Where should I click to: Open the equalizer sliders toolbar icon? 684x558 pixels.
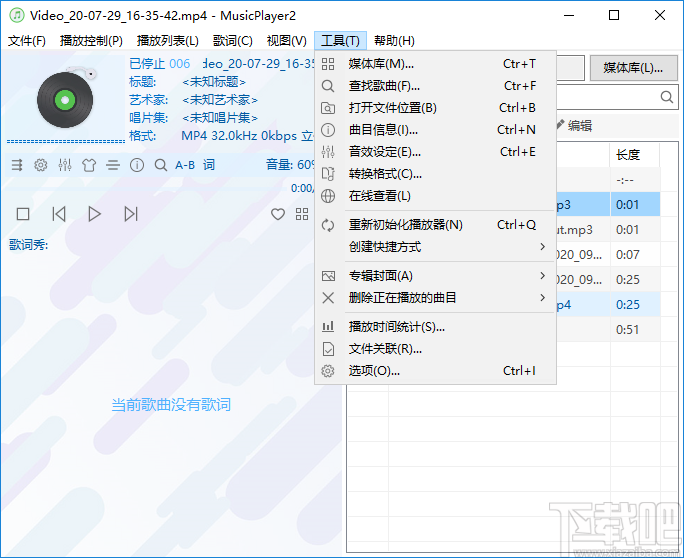pyautogui.click(x=65, y=165)
